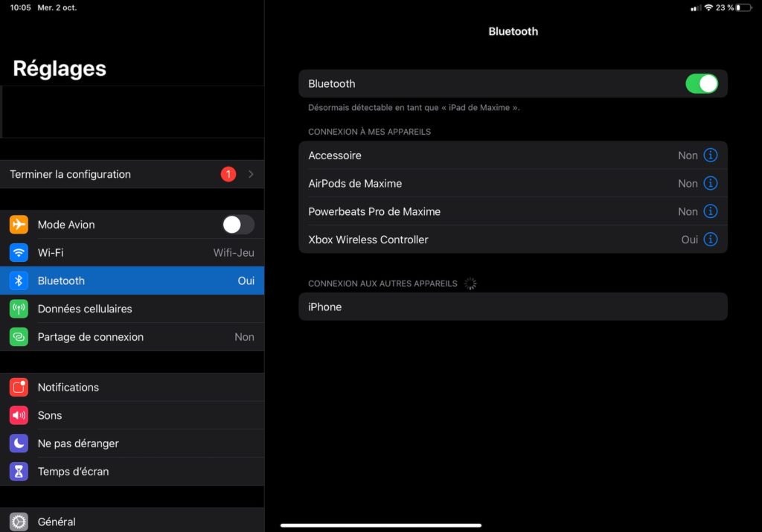
Task: Tap the Temps d'écran hourglass icon
Action: coord(19,472)
